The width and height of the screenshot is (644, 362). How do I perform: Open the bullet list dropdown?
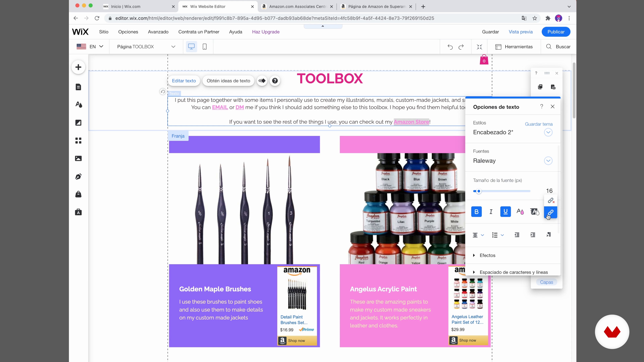498,235
